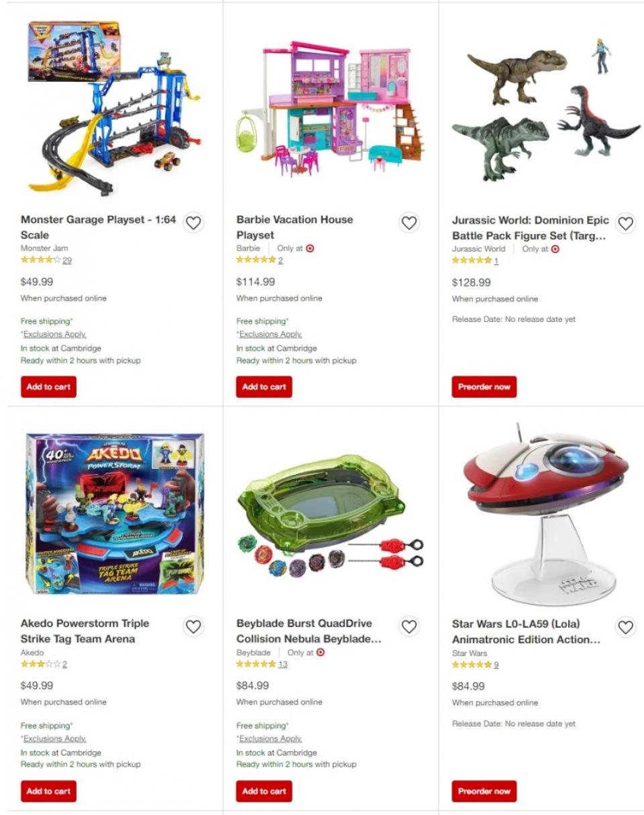Tap heart icon for Barbie Vacation House

(x=409, y=223)
